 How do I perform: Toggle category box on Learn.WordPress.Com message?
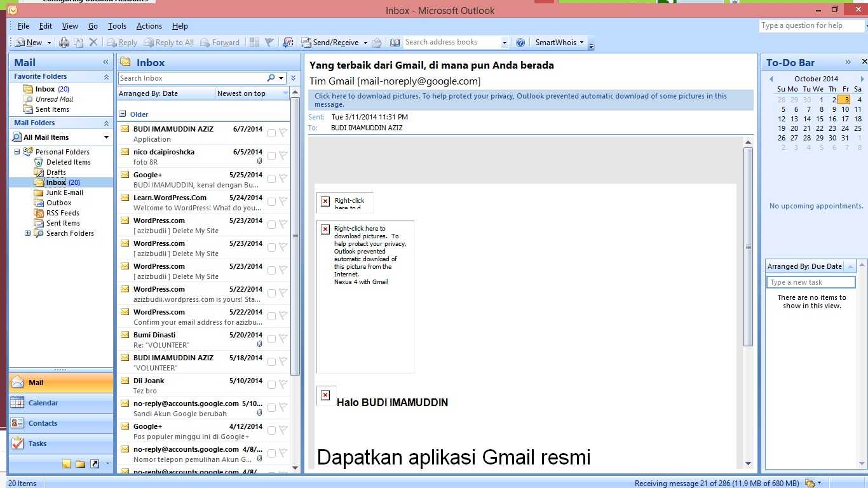click(x=271, y=201)
